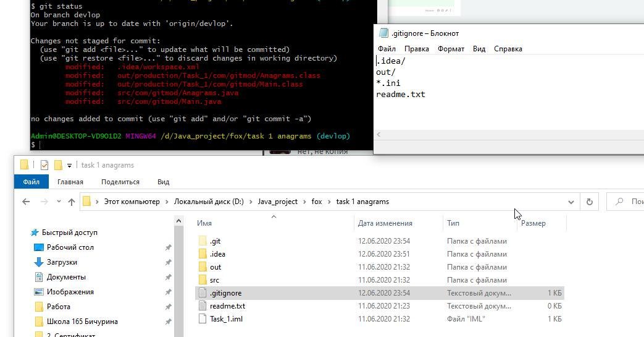This screenshot has width=644, height=337.
Task: Unpin Документы from Quick access
Action: pyautogui.click(x=168, y=278)
